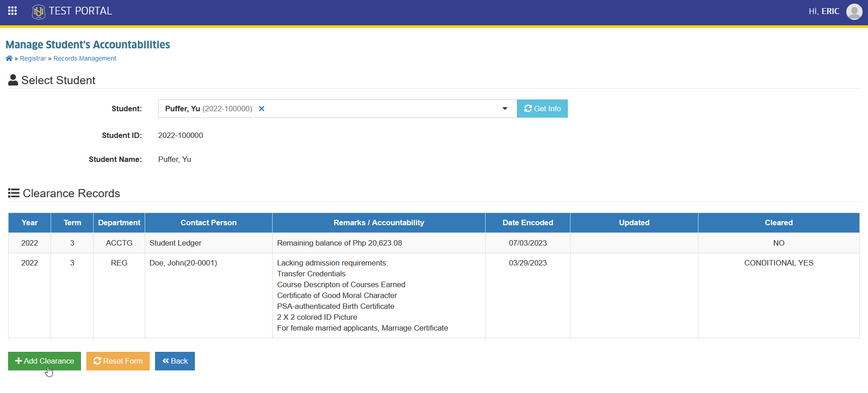Click the 07/03/2023 date encoded cell
This screenshot has height=393, width=868.
tap(528, 243)
